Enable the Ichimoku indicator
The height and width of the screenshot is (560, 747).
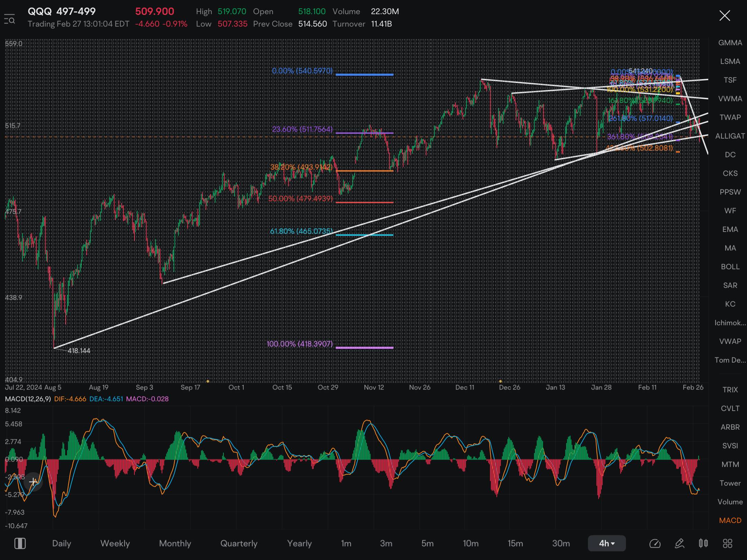coord(730,323)
